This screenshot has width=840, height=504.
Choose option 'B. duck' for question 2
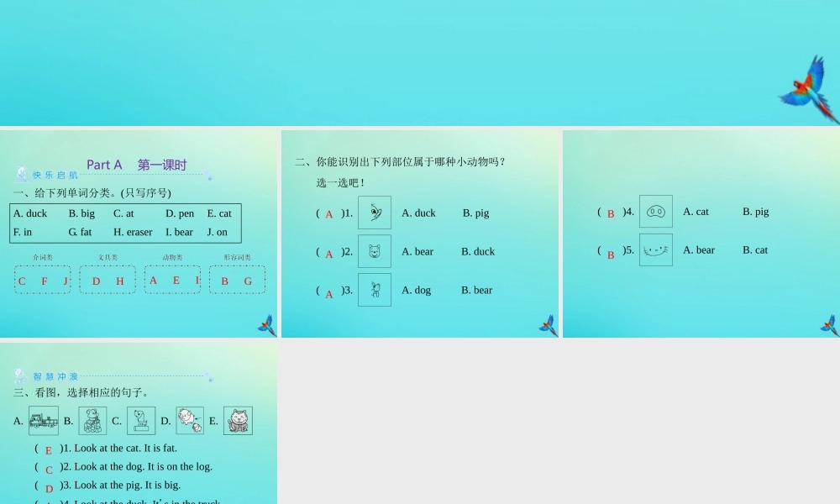[x=478, y=251]
